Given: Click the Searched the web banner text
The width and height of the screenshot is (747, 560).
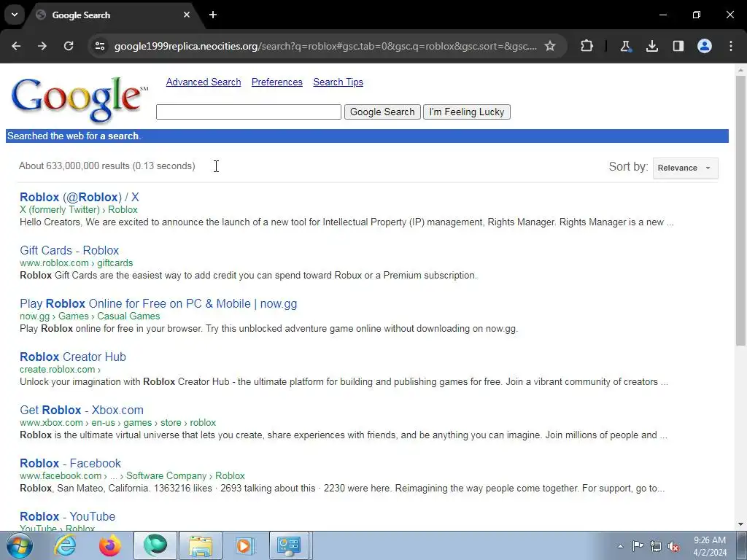Looking at the screenshot, I should [74, 136].
